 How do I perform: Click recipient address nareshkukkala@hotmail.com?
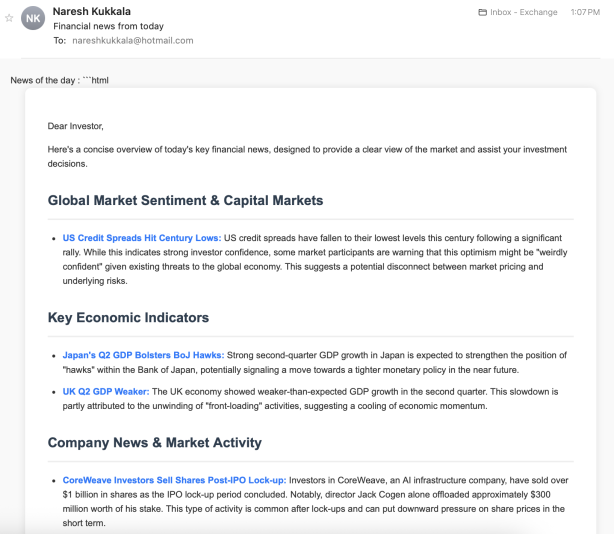click(x=133, y=41)
